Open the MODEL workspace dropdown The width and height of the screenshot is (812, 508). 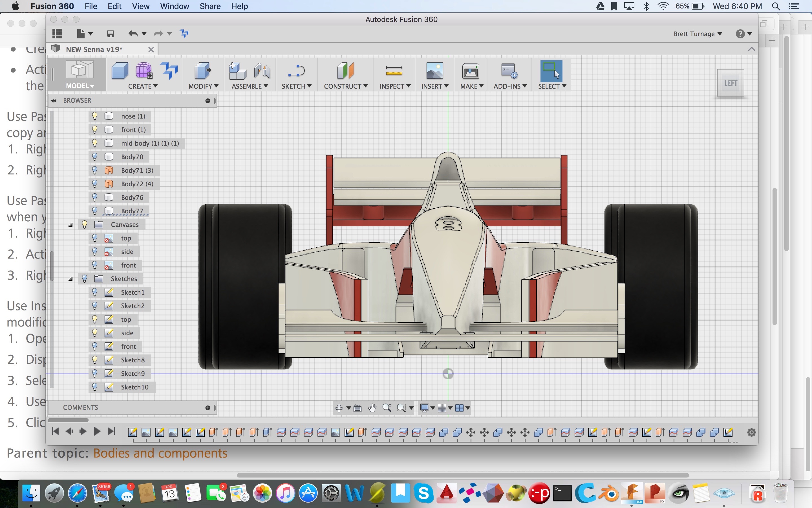(80, 86)
